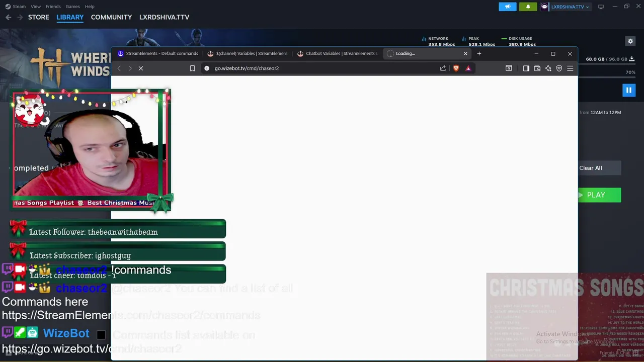Open a new browser tab
The image size is (644, 362).
[x=479, y=53]
